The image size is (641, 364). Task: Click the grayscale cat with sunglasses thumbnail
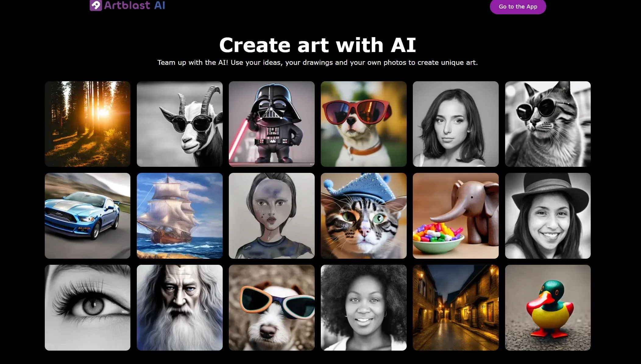548,124
